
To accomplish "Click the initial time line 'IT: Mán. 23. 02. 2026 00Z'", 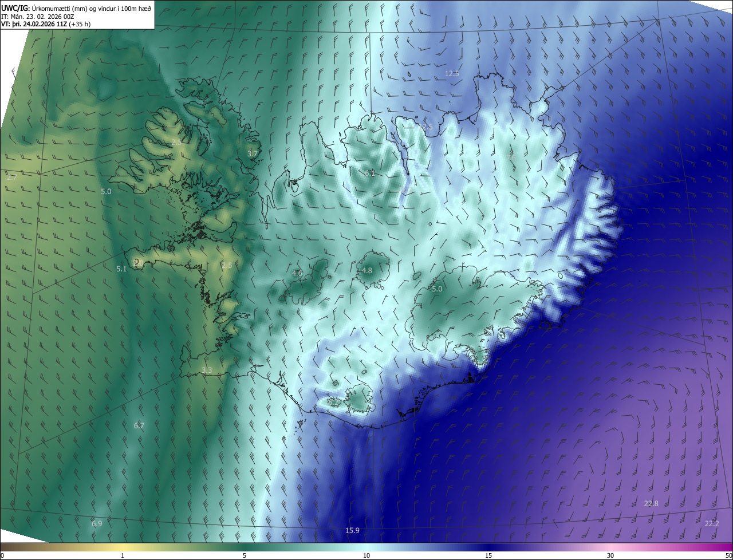I will click(37, 16).
